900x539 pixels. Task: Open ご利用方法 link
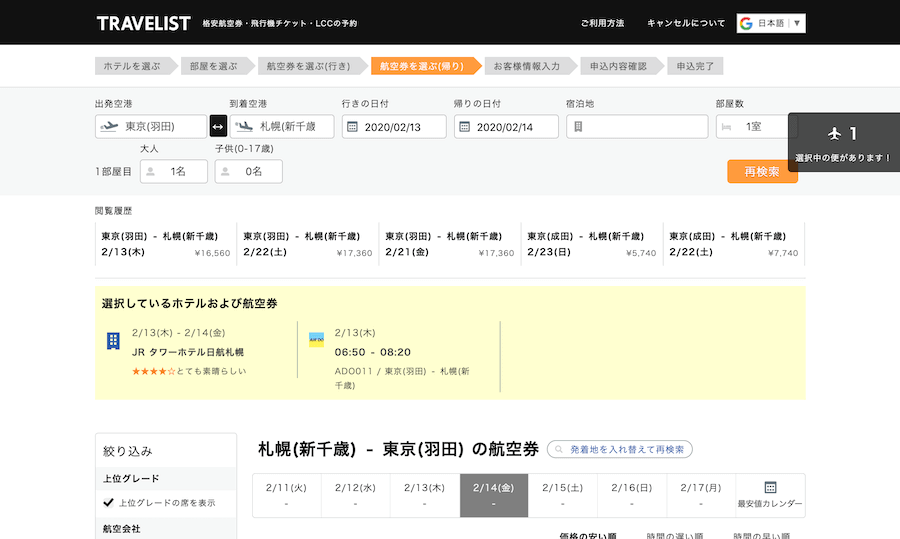point(602,24)
